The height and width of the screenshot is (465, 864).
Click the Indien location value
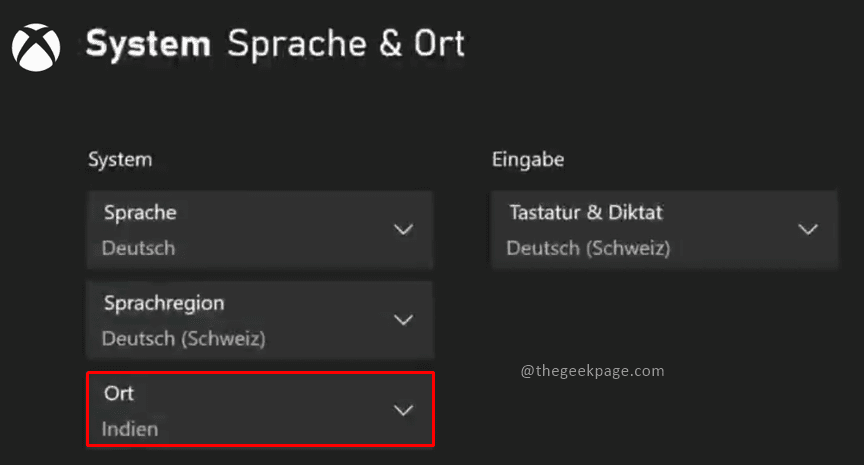(130, 429)
